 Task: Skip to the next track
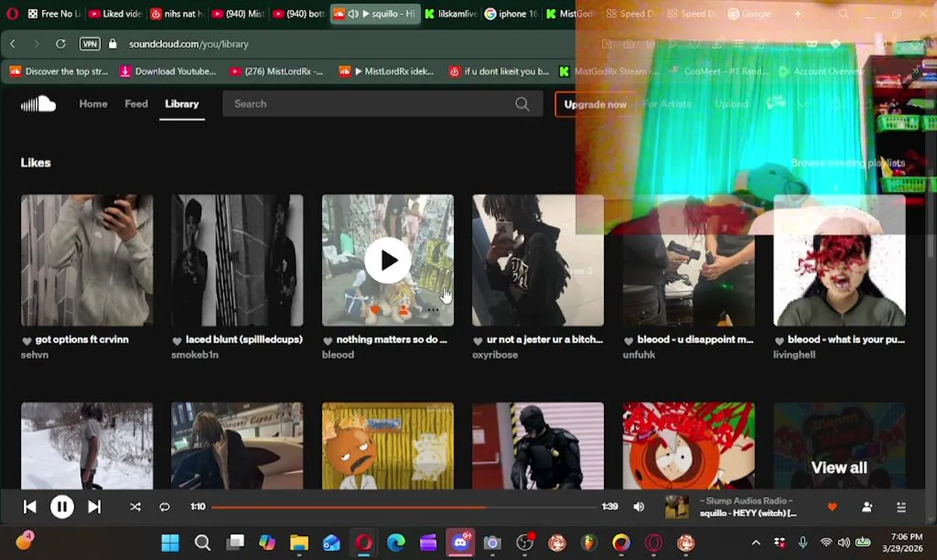94,506
